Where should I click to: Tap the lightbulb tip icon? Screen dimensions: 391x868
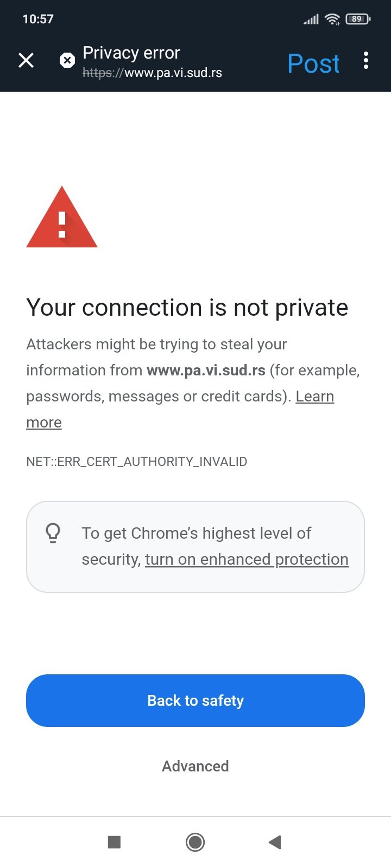53,533
